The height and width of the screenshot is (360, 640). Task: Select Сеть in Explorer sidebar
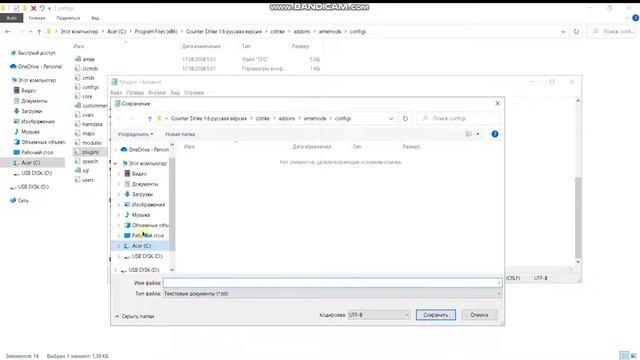tap(19, 200)
